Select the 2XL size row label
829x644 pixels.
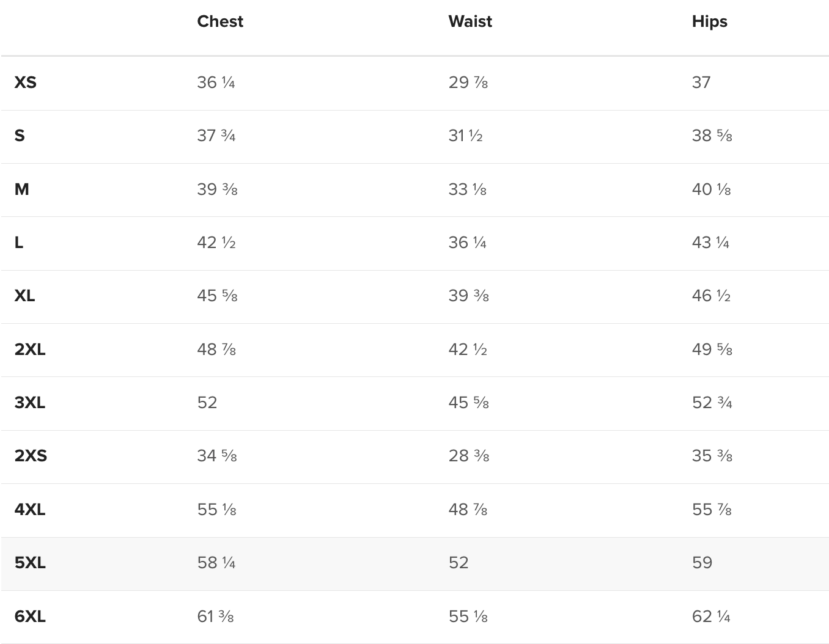click(30, 349)
